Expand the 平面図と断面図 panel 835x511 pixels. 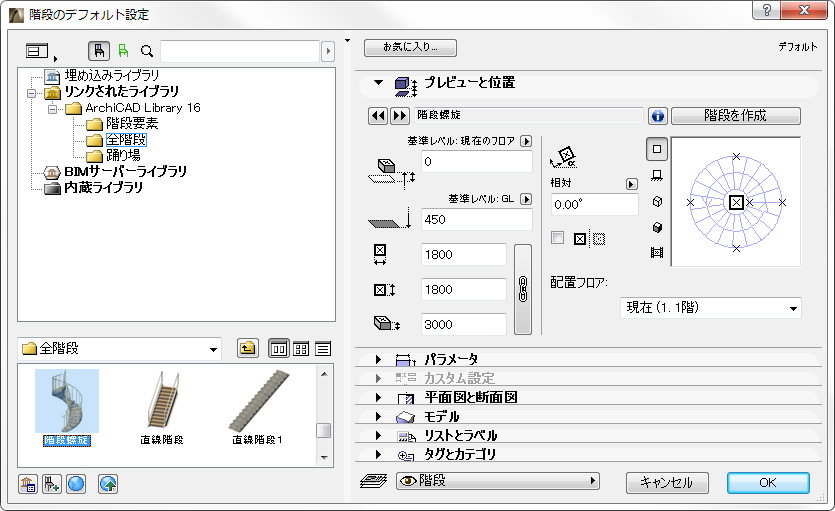(378, 398)
